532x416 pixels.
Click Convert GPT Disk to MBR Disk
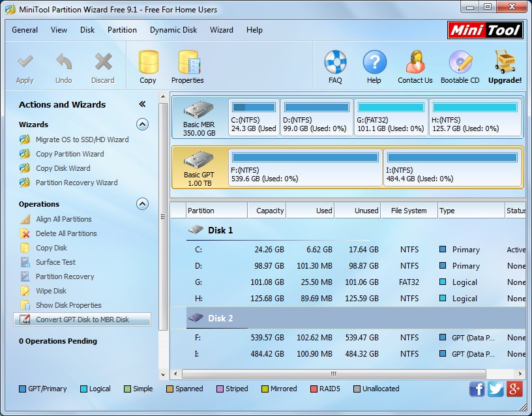pos(82,319)
